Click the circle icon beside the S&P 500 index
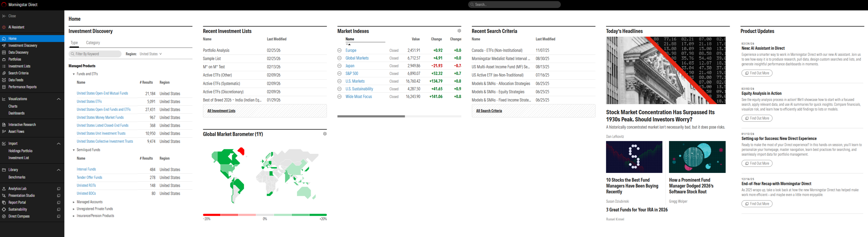Screen dimensions: 868x237 340,74
